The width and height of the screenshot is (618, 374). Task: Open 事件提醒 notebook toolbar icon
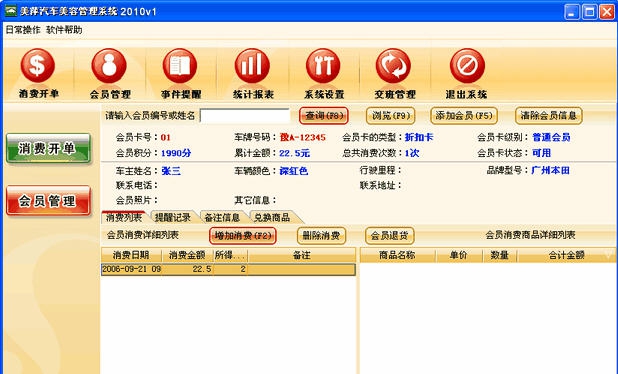pyautogui.click(x=180, y=66)
